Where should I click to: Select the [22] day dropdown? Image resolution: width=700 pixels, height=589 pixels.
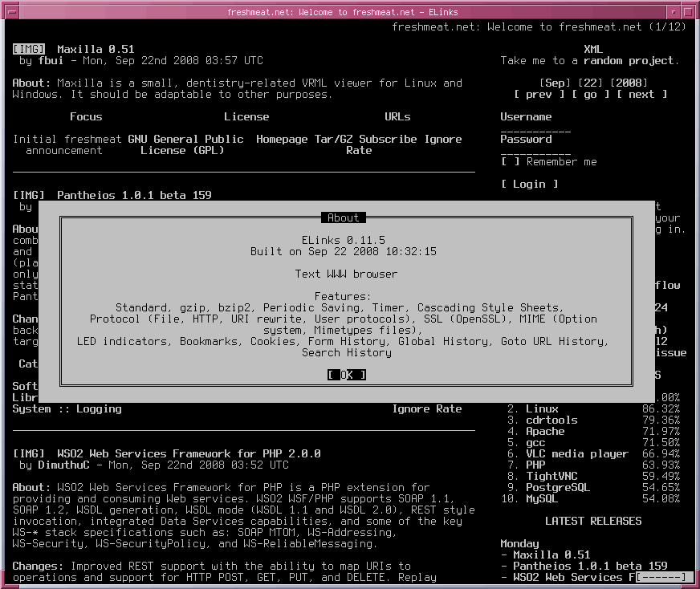[x=590, y=83]
